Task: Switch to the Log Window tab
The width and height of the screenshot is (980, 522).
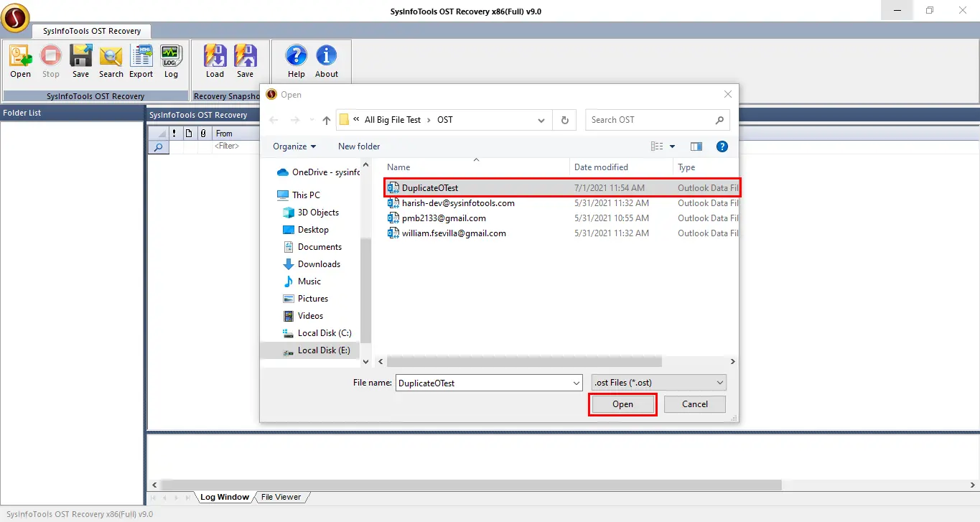Action: tap(224, 497)
